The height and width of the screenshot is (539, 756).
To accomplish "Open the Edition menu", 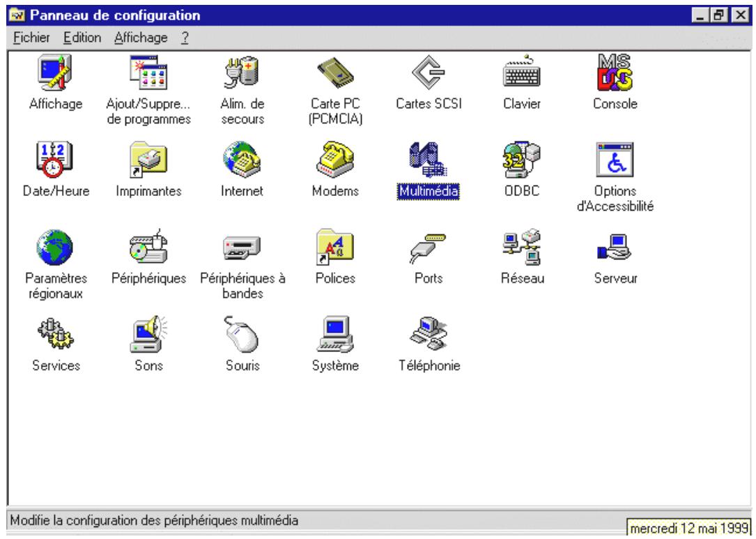I will 82,38.
